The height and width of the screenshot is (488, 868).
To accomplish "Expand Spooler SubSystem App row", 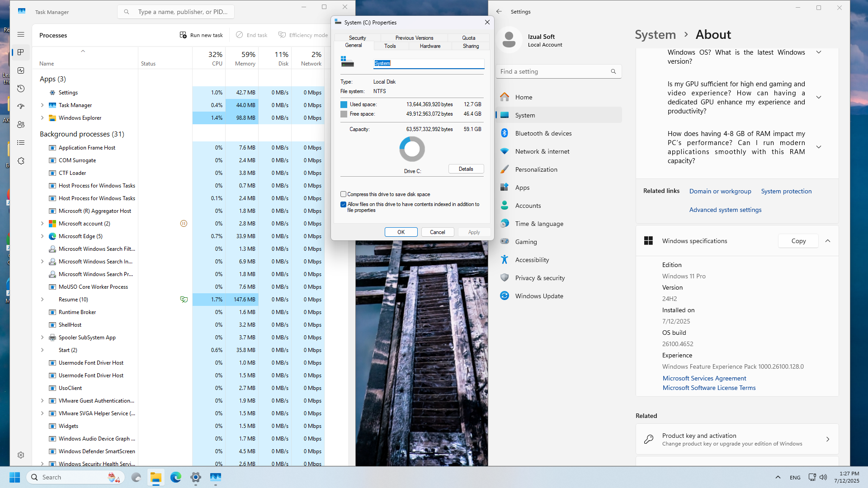I will click(42, 337).
